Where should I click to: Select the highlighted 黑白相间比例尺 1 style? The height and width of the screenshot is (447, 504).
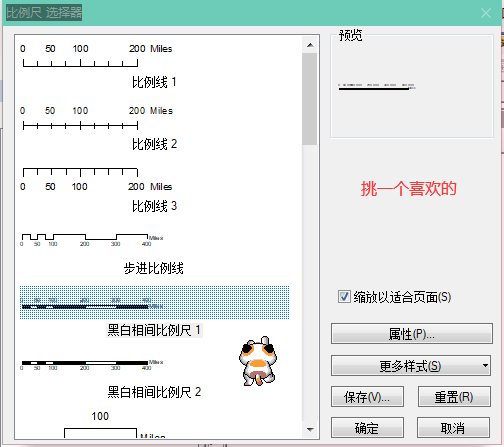pyautogui.click(x=154, y=302)
